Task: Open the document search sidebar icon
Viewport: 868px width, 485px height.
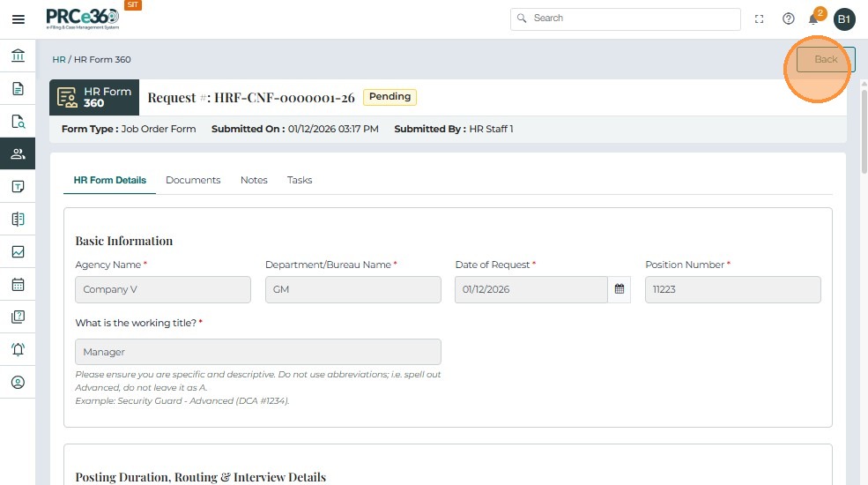Action: 18,121
